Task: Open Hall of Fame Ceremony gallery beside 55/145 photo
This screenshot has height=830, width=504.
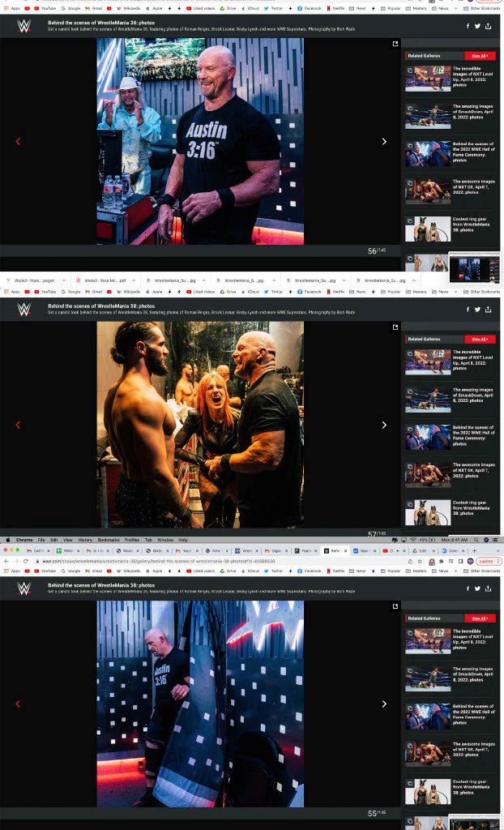Action: click(450, 717)
